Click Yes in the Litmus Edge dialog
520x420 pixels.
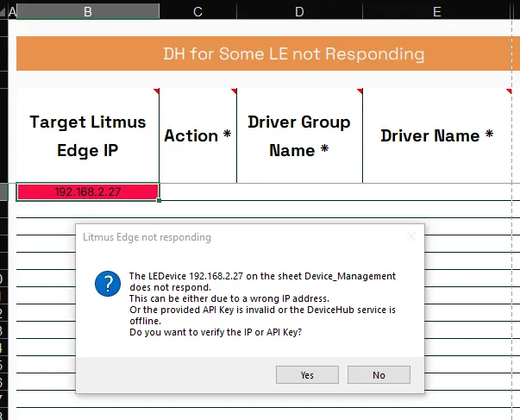(307, 375)
